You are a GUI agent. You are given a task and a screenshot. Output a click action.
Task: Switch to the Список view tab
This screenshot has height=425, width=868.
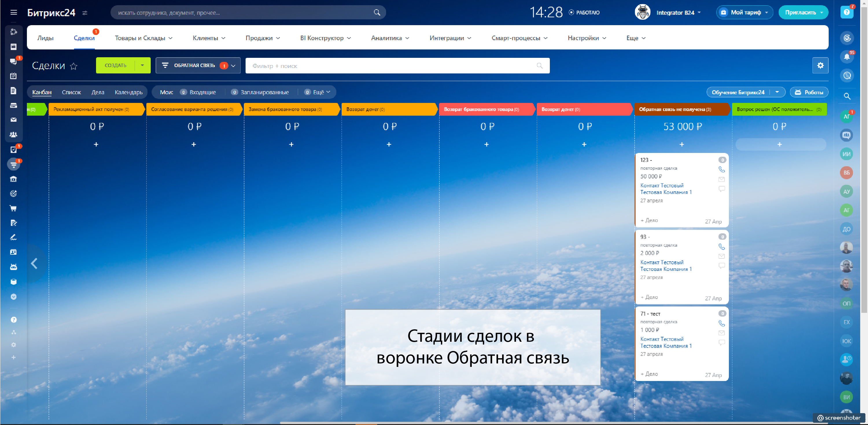71,92
